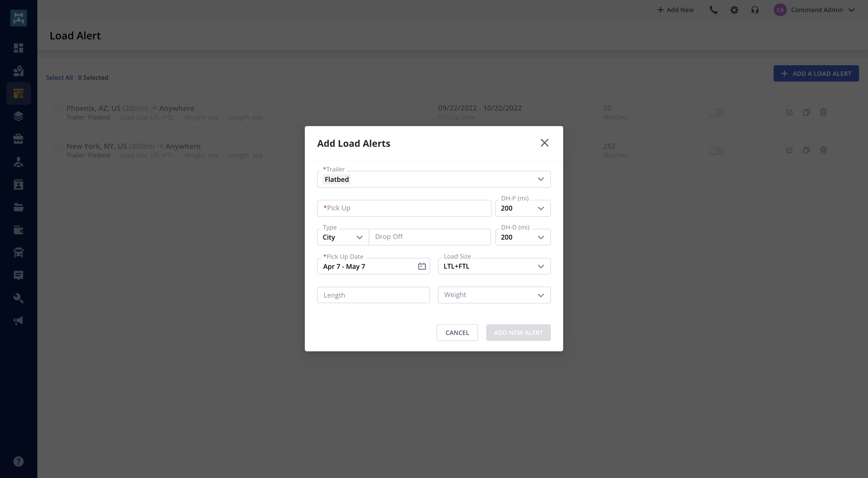Open the DH-P (mi) dropdown

(523, 208)
